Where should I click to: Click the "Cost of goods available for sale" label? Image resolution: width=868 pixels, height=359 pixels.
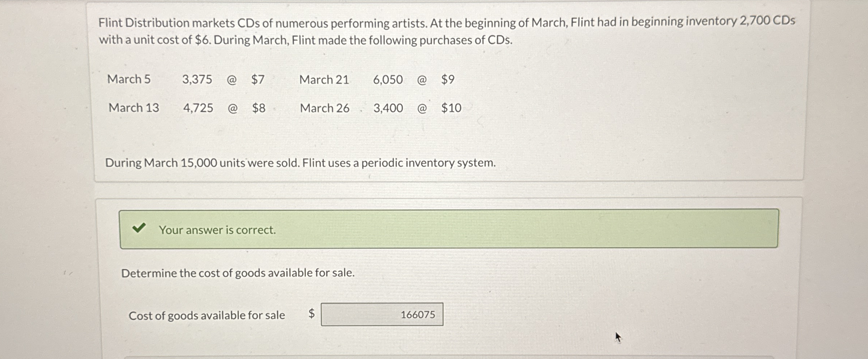[x=206, y=316]
